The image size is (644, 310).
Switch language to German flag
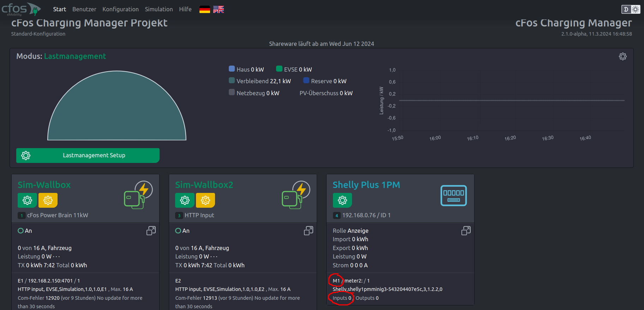pos(205,10)
